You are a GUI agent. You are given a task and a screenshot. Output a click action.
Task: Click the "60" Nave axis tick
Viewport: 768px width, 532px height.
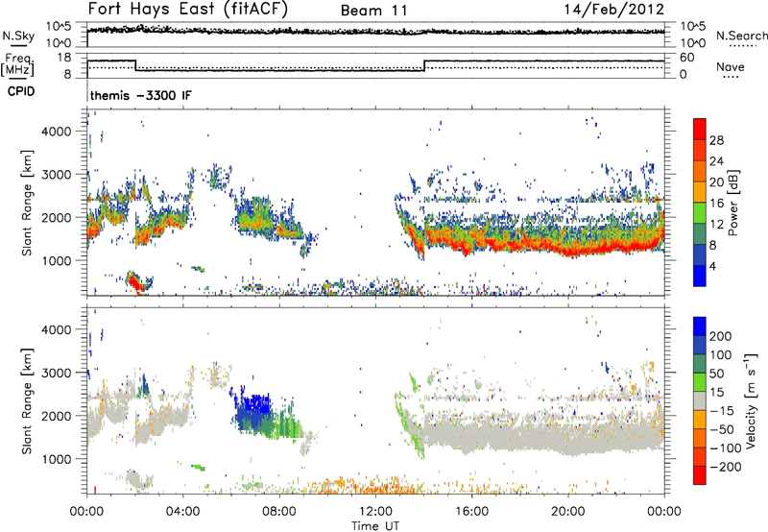(687, 58)
